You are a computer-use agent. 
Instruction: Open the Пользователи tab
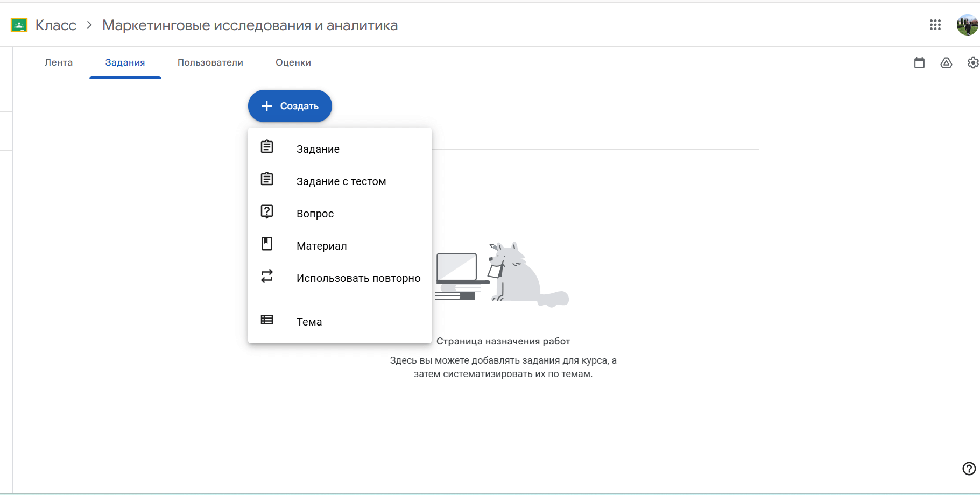[x=210, y=62]
